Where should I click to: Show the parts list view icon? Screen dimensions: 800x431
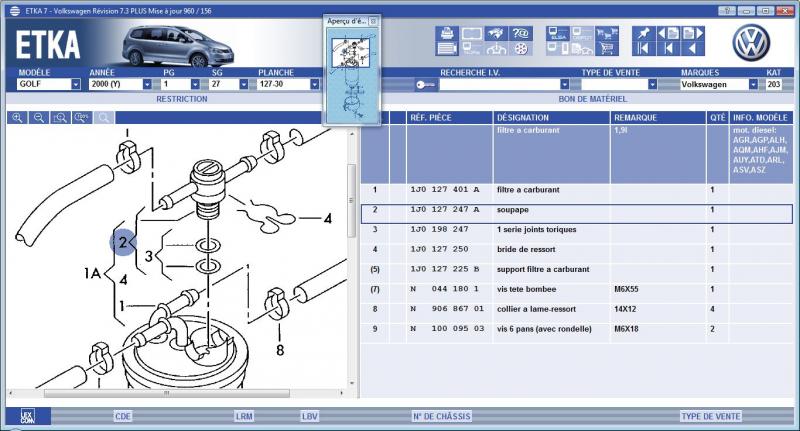click(x=447, y=49)
